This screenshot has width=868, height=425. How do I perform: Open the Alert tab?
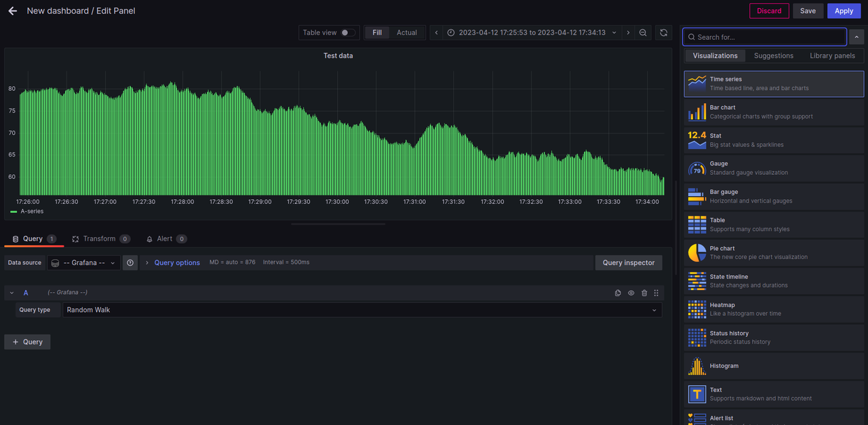[166, 239]
